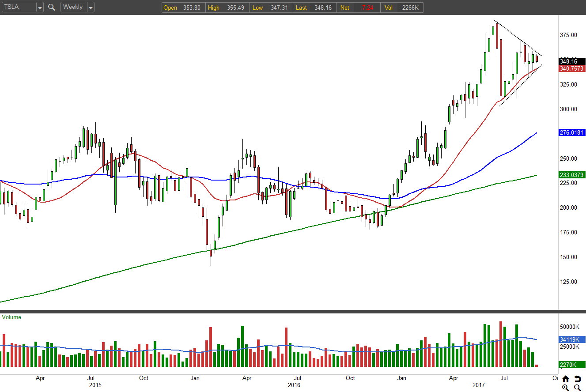
Task: Click the High value 355.49
Action: [234, 8]
